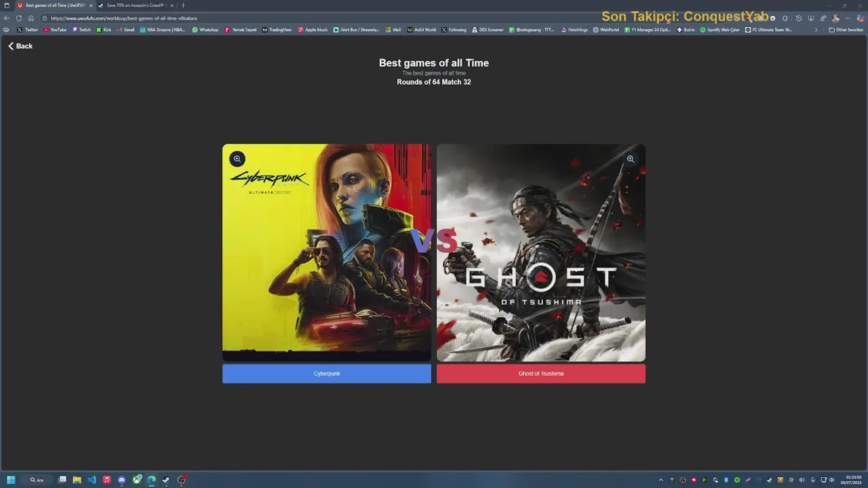Close the Assassin's Creed Steam tab
868x488 pixels.
172,5
